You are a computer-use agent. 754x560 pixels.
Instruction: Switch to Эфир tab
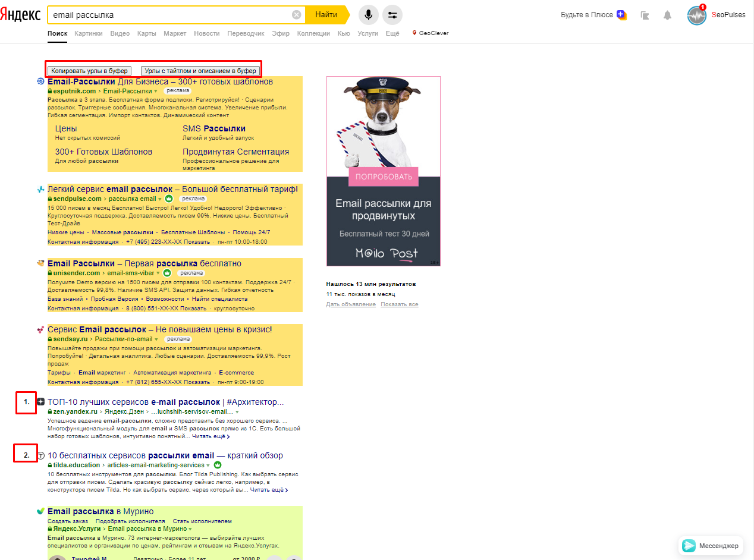(281, 33)
